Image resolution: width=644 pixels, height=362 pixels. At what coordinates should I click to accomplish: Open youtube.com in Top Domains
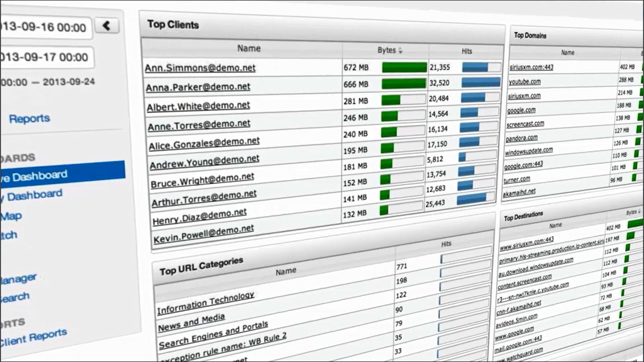[524, 82]
